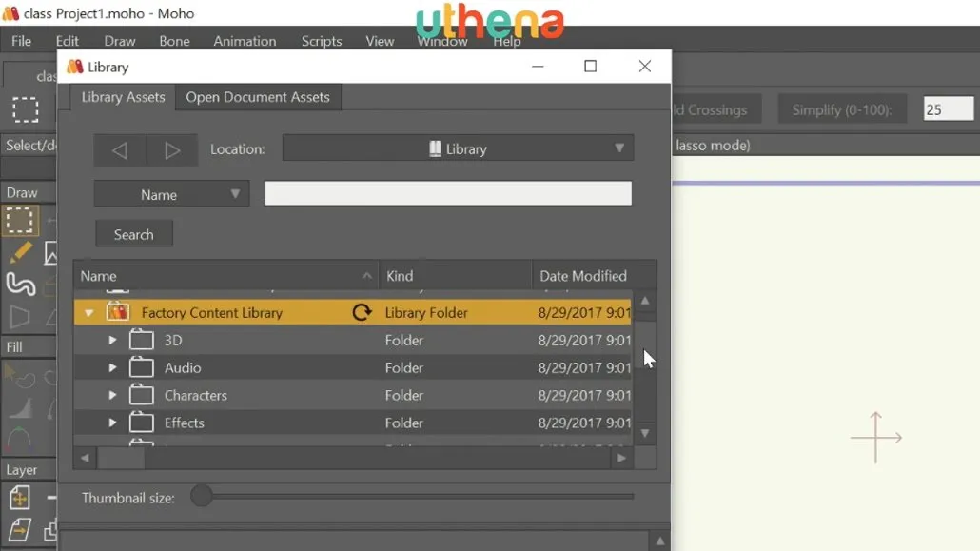Select the Blob Brush curvy tool
The image size is (980, 551).
[x=20, y=285]
